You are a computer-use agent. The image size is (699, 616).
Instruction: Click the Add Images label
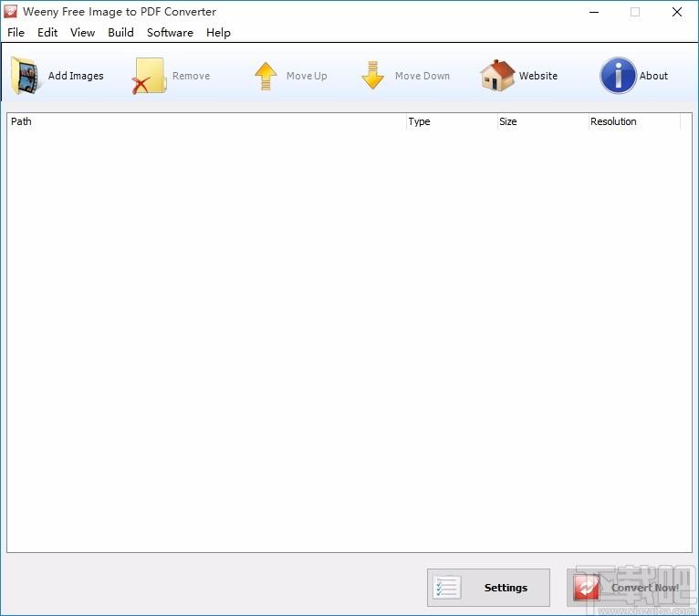tap(76, 76)
